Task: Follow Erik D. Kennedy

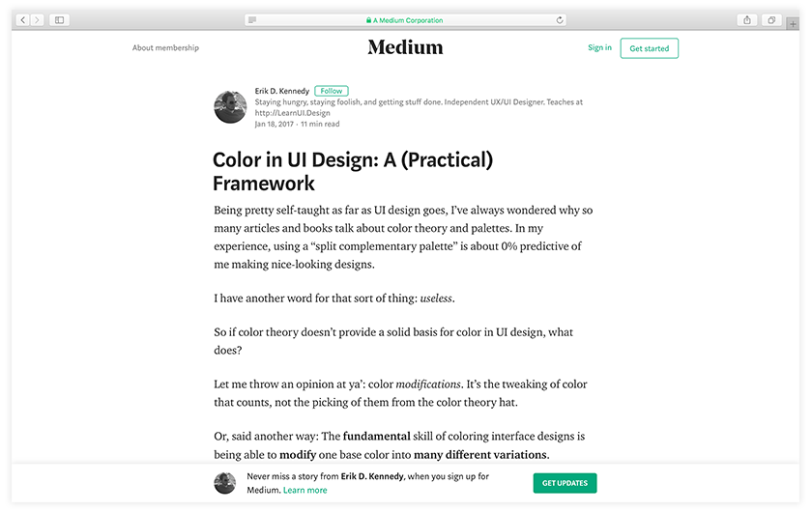Action: (332, 91)
